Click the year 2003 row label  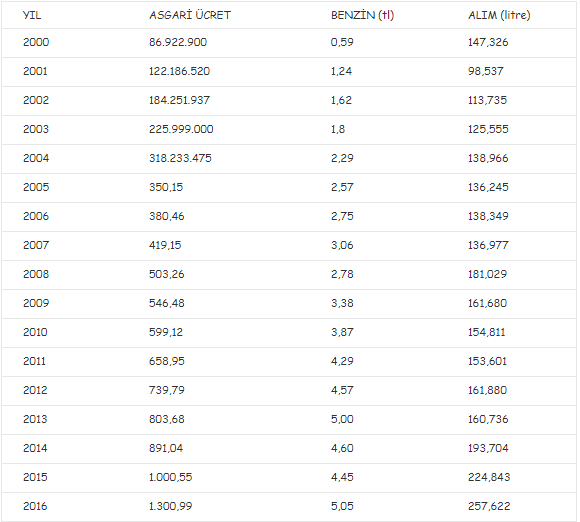pos(36,129)
